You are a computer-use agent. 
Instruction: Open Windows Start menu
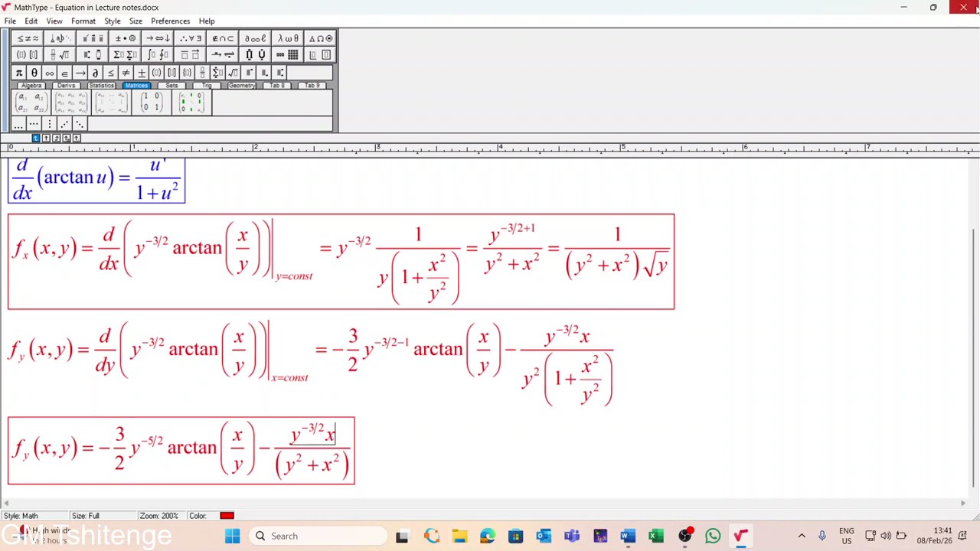232,536
